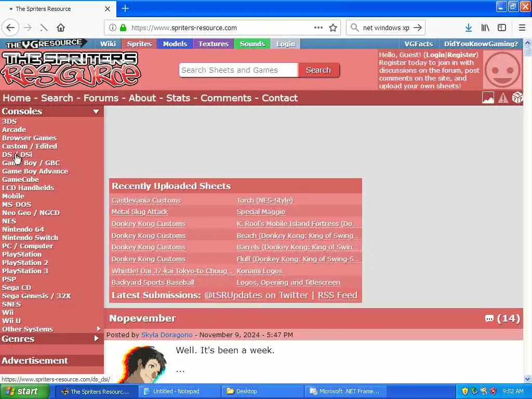Close The Spriters Resource tab
532x399 pixels.
coord(108,9)
